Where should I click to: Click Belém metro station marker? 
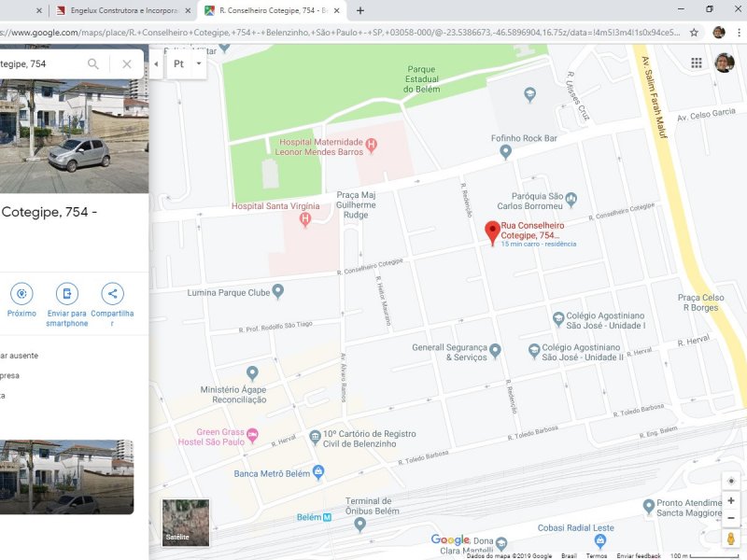[x=327, y=517]
